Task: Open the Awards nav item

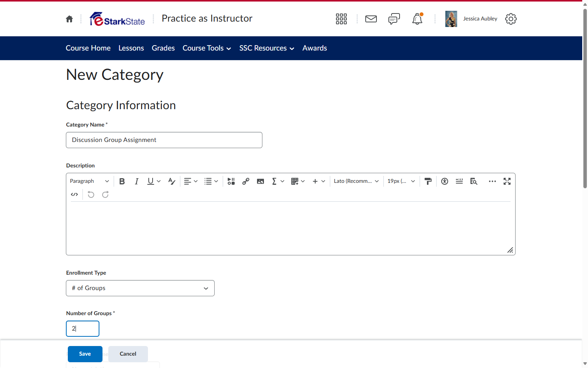Action: pyautogui.click(x=315, y=48)
